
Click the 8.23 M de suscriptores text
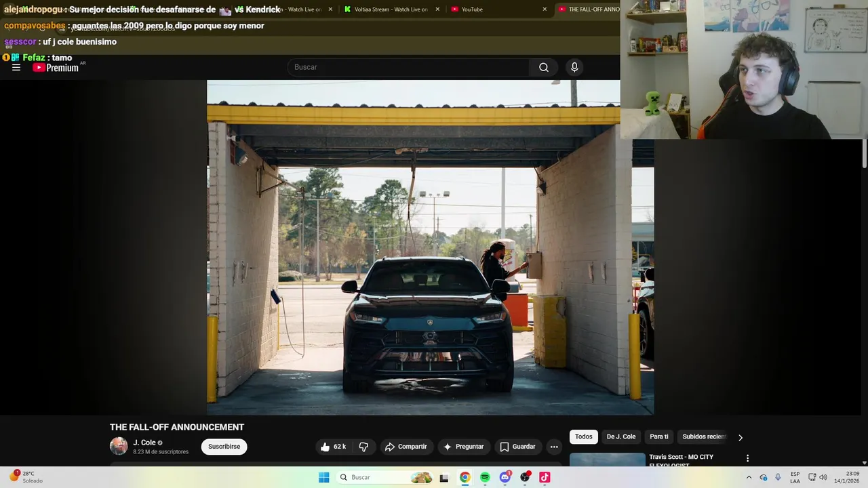(x=161, y=452)
